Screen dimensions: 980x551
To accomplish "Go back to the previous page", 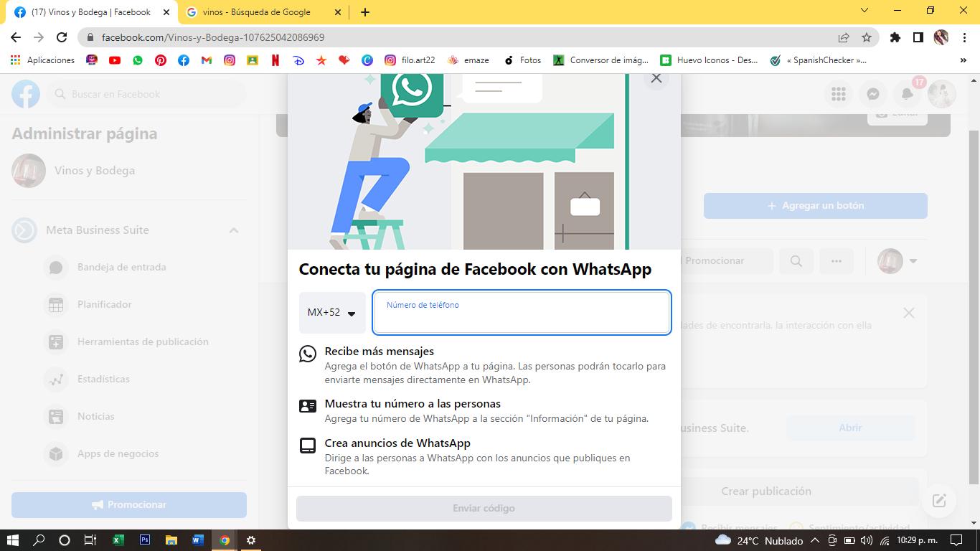I will tap(16, 37).
